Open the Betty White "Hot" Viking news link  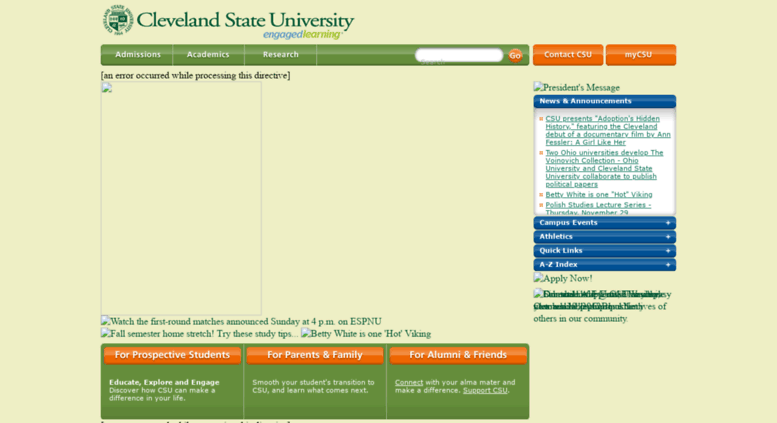[599, 195]
